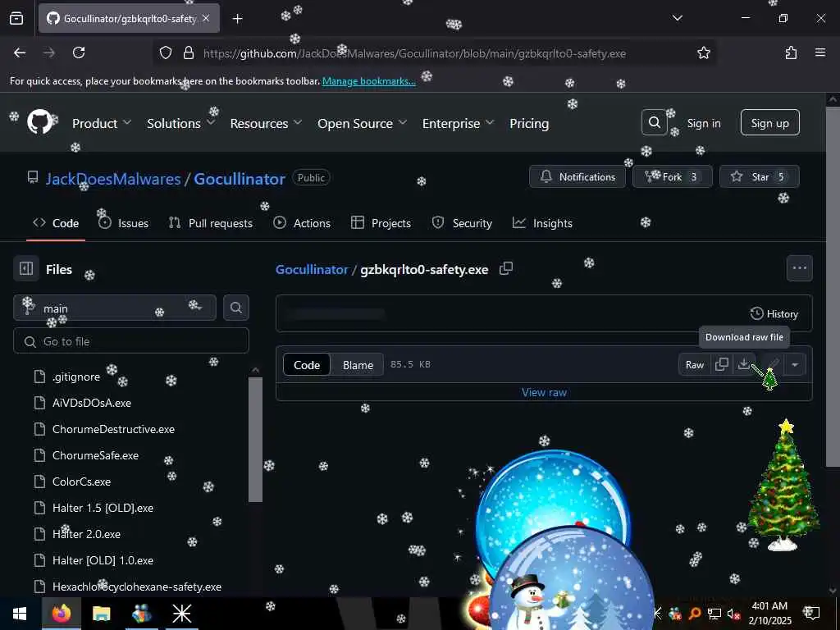The image size is (840, 630).
Task: Open the three-dot more file actions menu
Action: tap(799, 268)
